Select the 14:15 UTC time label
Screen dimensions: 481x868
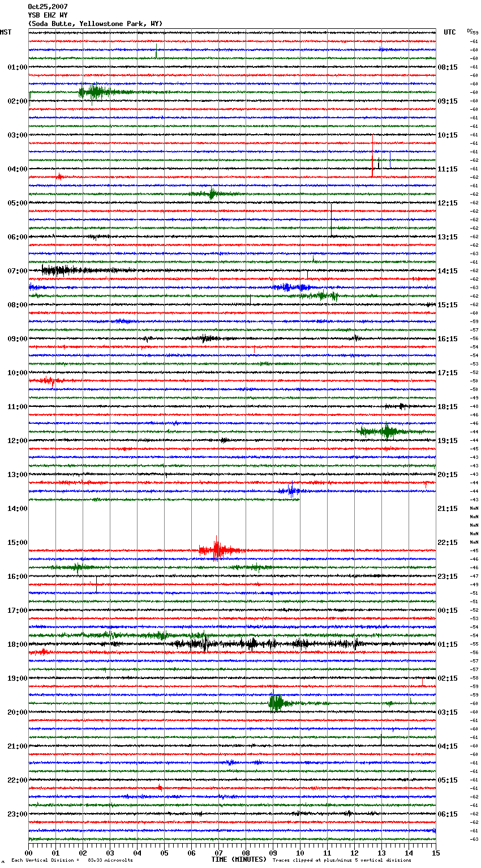pos(448,271)
